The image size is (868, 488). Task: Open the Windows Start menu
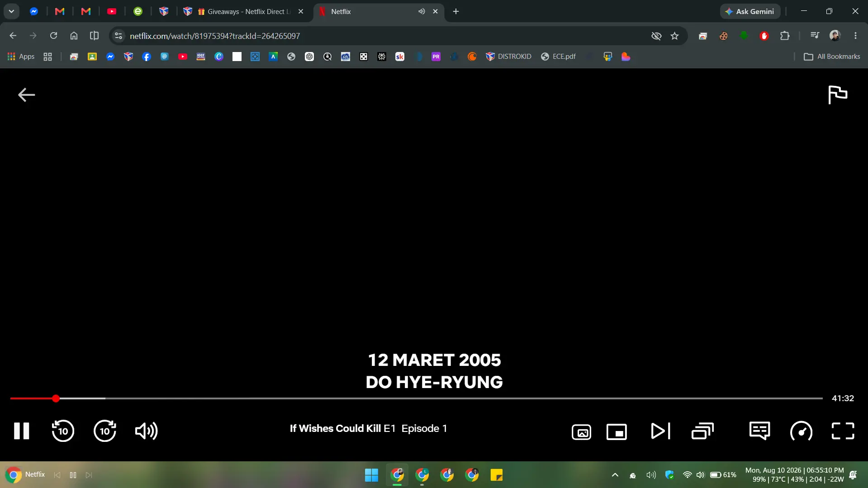(371, 475)
